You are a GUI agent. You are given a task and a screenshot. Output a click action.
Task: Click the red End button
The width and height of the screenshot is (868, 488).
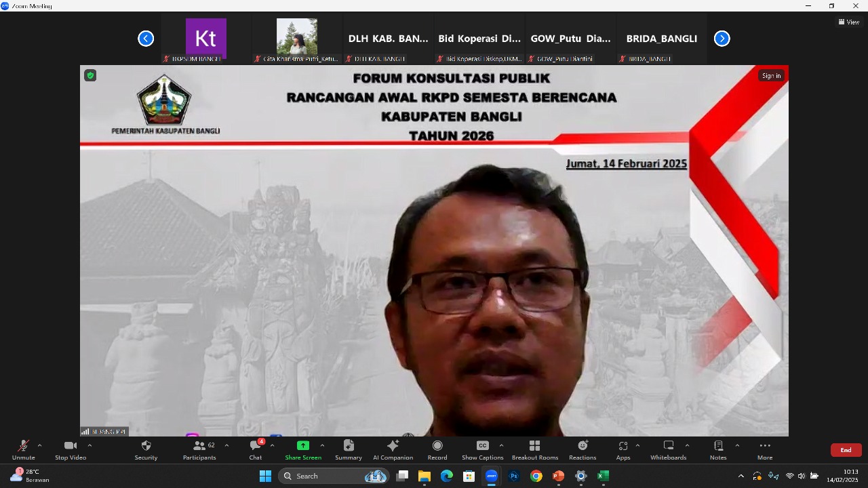coord(846,450)
